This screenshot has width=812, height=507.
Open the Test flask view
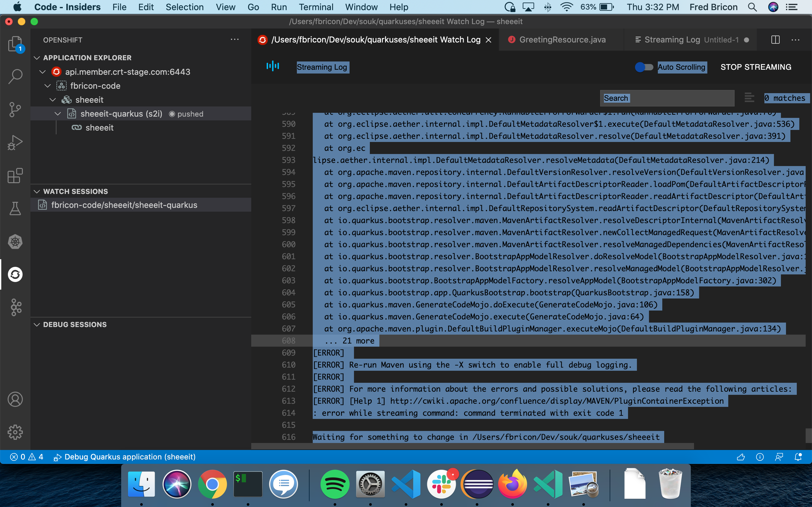click(15, 209)
